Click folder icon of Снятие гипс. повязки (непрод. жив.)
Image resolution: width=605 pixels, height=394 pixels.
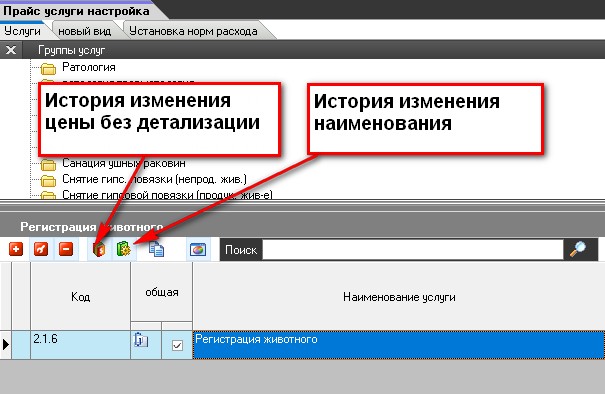pyautogui.click(x=49, y=181)
